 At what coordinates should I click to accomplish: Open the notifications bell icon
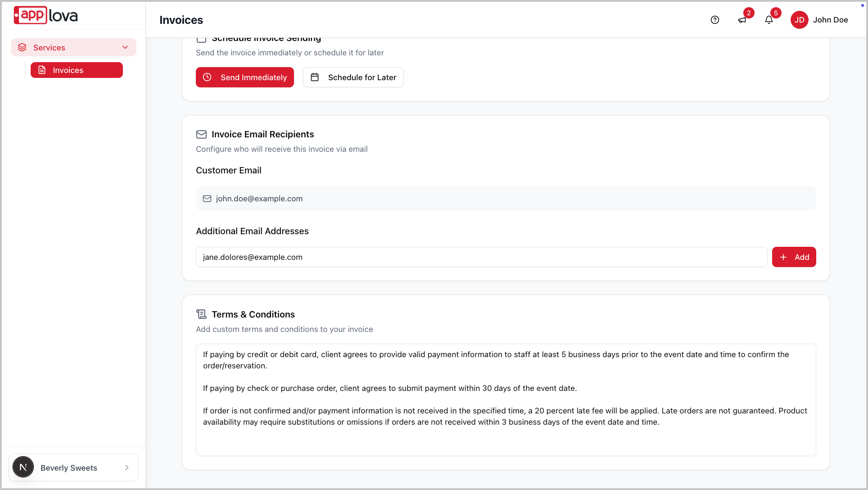[x=769, y=20]
